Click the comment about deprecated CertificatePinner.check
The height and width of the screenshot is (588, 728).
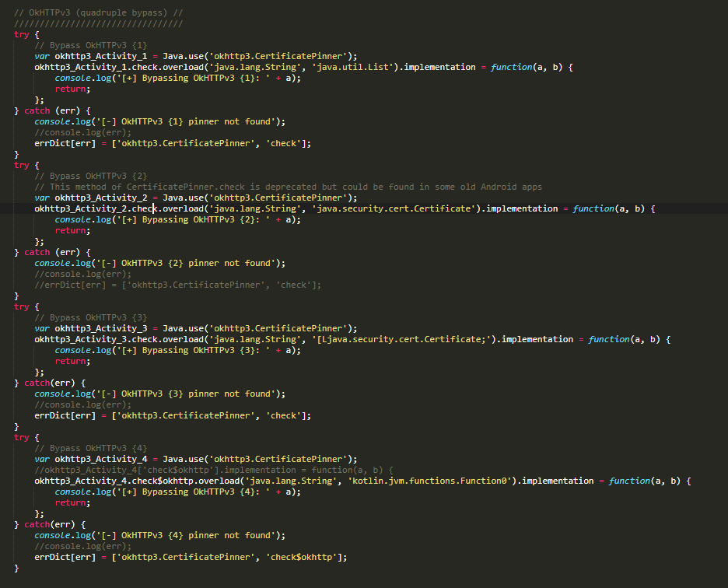click(x=288, y=187)
